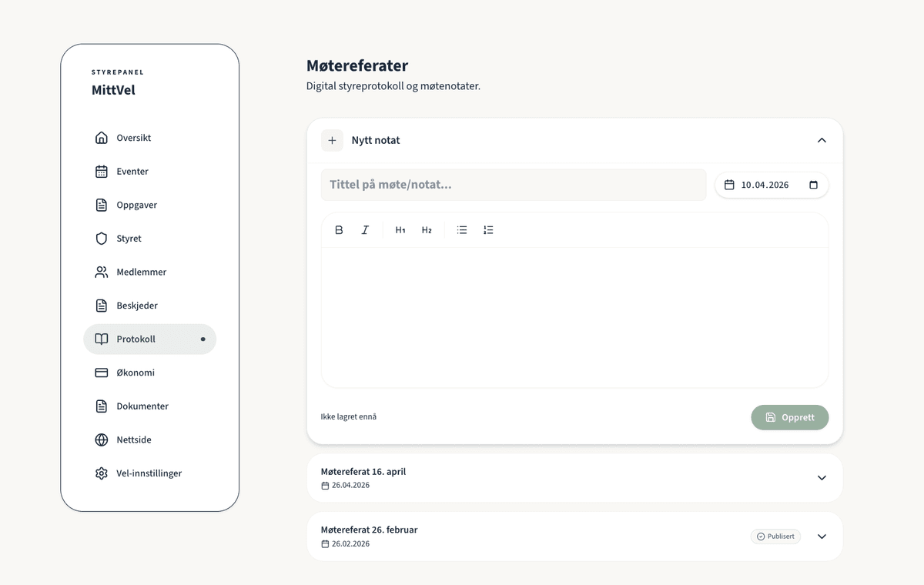Click inside the note body text area
Image resolution: width=924 pixels, height=585 pixels.
(574, 317)
